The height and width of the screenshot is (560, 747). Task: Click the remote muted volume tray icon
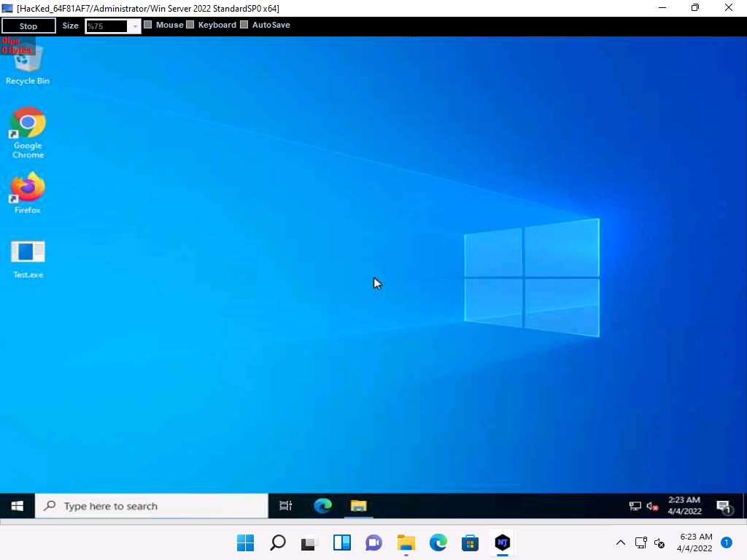tap(652, 506)
